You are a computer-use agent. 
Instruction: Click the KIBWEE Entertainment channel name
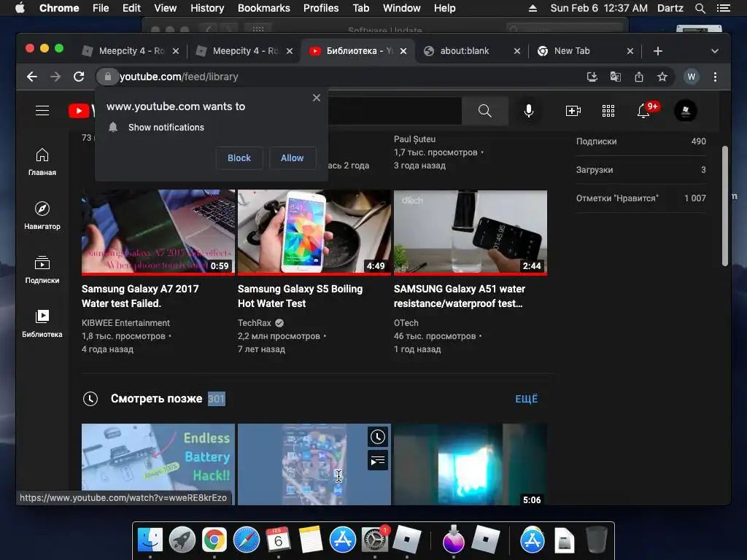point(125,323)
